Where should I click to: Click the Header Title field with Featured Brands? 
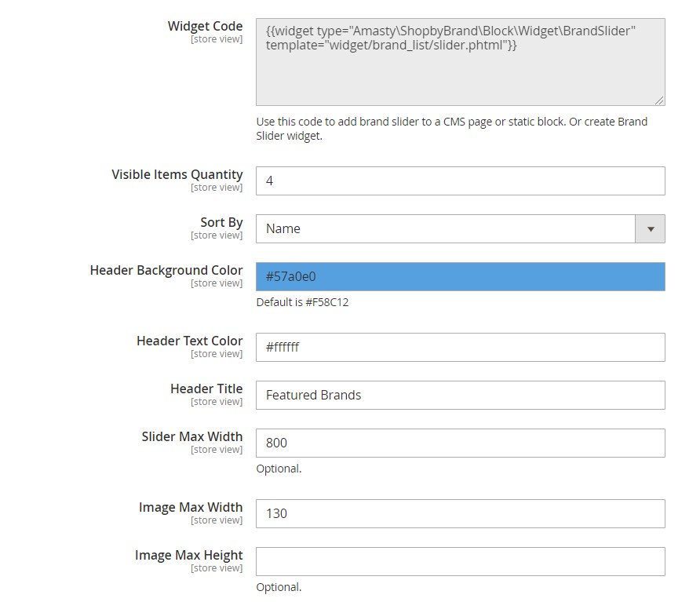(x=461, y=396)
